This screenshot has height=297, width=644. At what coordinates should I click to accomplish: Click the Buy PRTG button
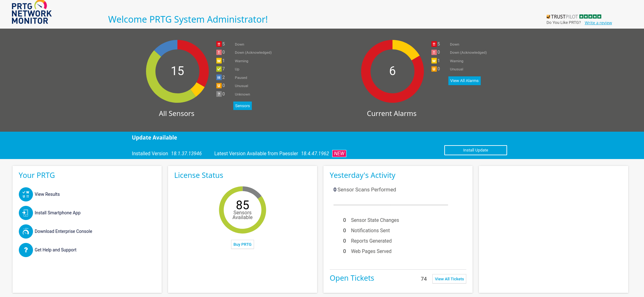pos(242,245)
